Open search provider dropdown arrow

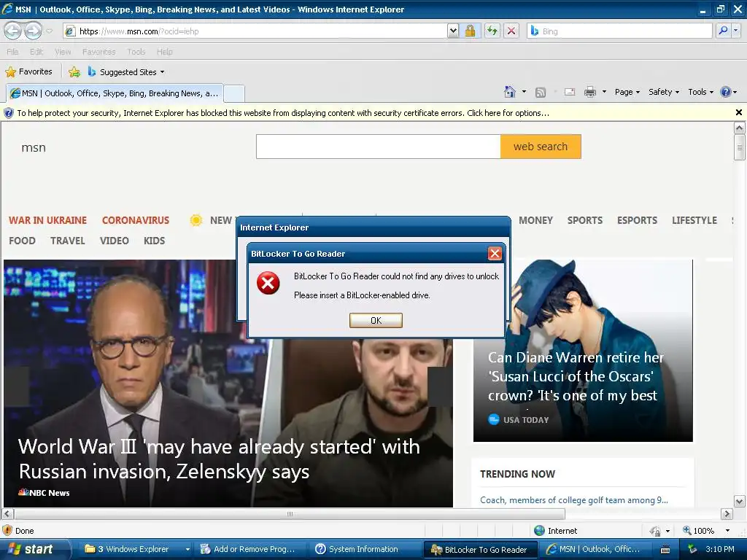(x=735, y=31)
